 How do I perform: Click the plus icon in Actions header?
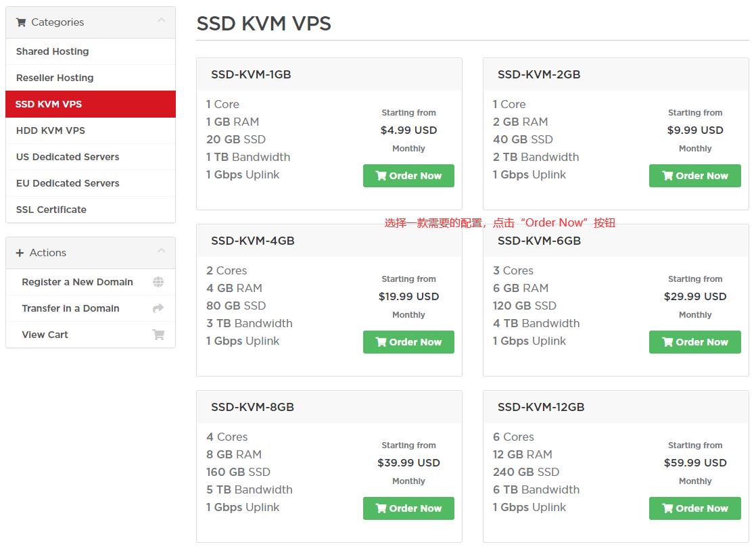(x=20, y=253)
